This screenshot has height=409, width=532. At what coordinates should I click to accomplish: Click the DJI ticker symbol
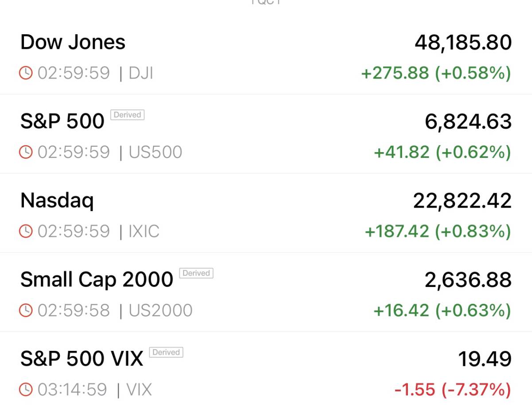click(x=141, y=73)
